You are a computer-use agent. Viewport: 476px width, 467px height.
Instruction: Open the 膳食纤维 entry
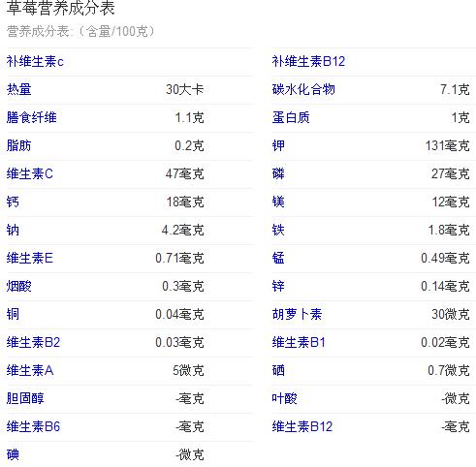click(31, 117)
